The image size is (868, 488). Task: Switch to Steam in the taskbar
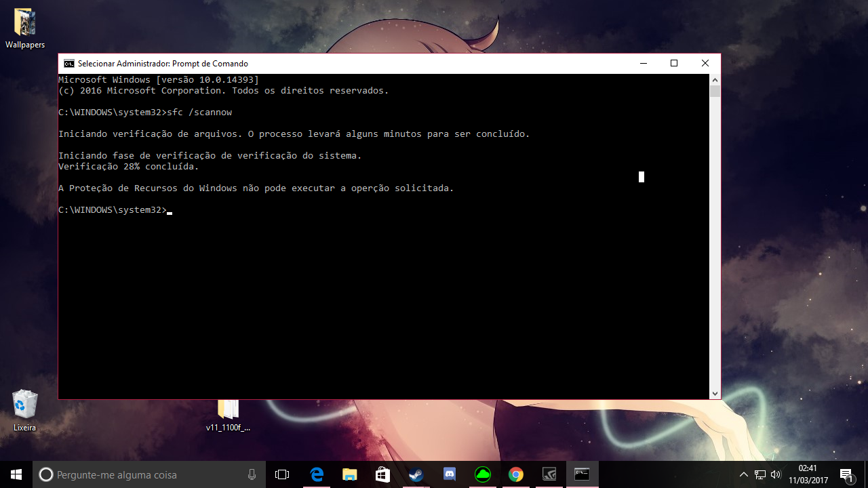pyautogui.click(x=416, y=474)
